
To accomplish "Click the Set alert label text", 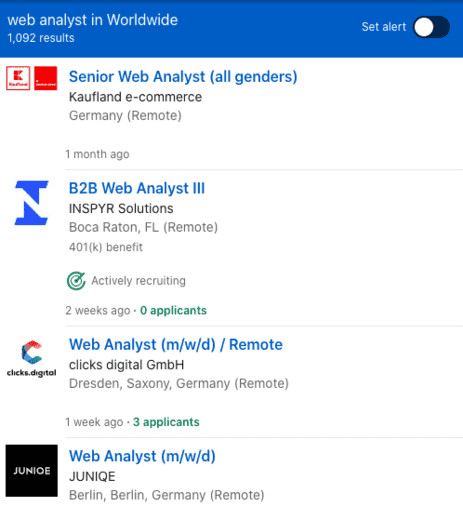I will 384,27.
